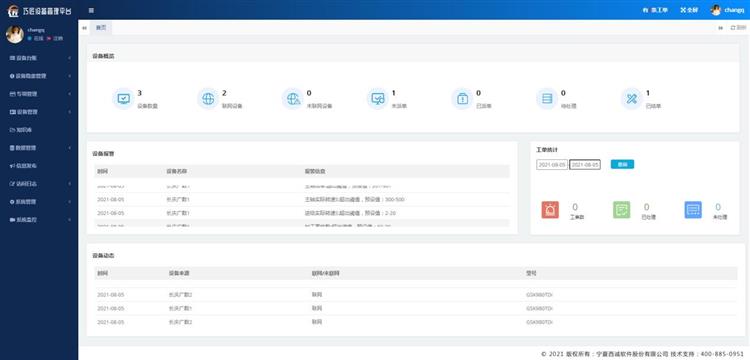Select the 首页 tab

point(101,28)
